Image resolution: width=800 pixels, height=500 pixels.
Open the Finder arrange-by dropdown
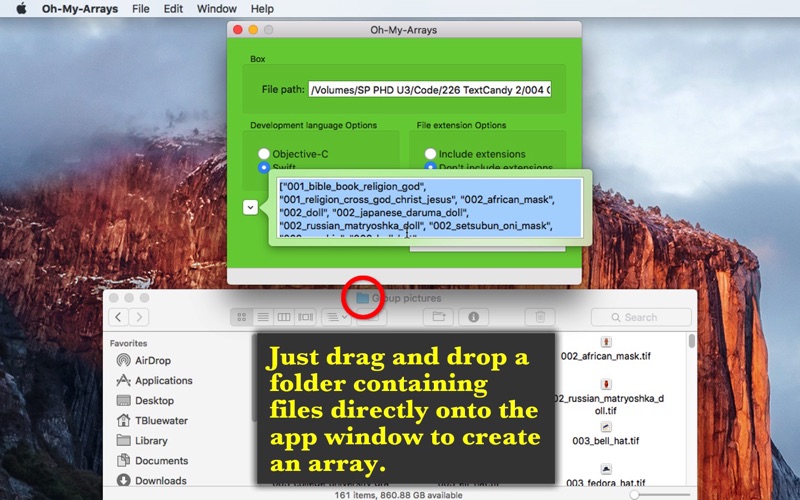click(336, 317)
